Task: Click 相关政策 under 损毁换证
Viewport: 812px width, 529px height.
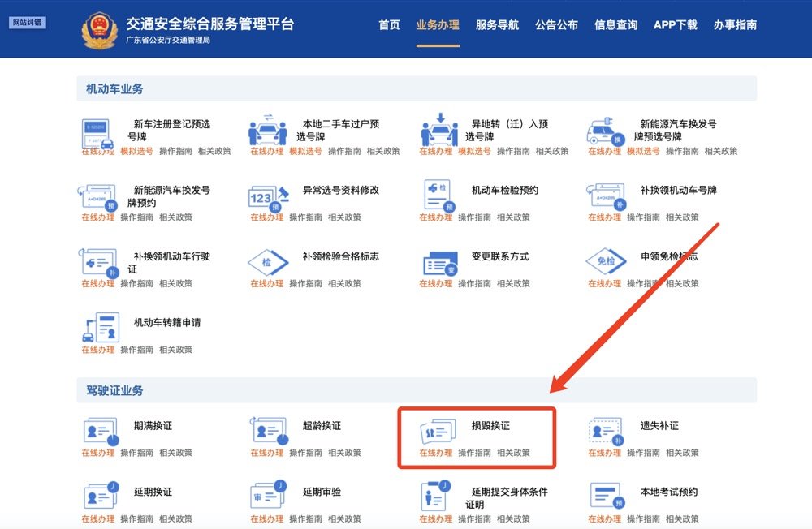Action: pyautogui.click(x=513, y=453)
